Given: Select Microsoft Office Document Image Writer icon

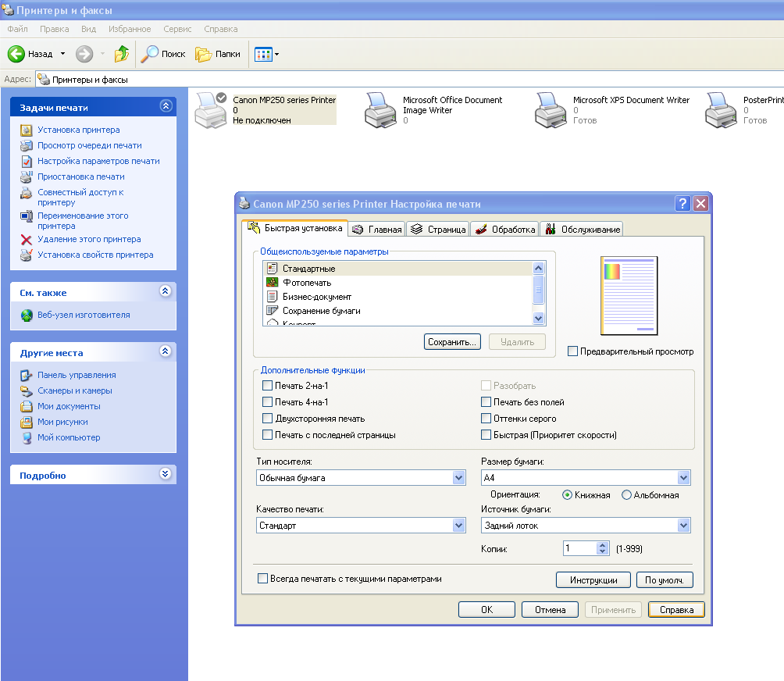Looking at the screenshot, I should [x=380, y=110].
